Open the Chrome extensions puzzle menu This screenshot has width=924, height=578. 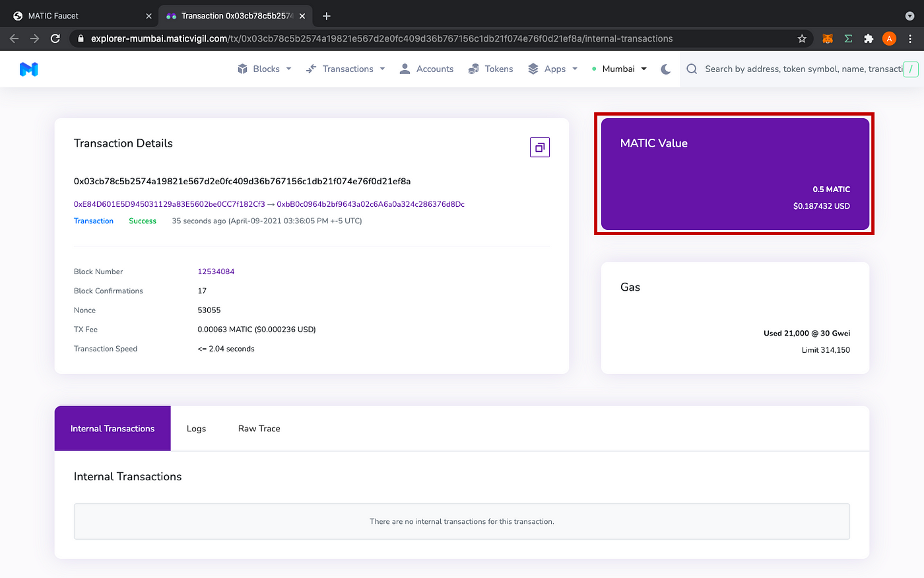coord(869,38)
